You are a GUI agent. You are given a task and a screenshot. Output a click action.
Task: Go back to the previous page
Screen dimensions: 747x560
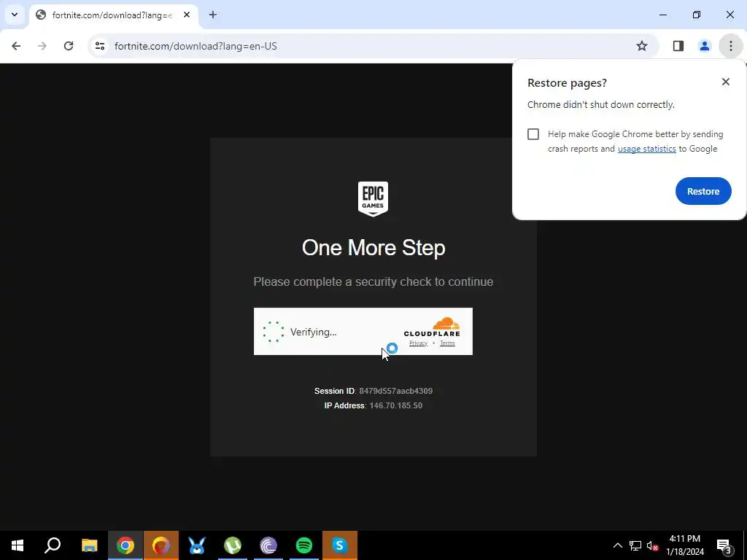tap(16, 46)
